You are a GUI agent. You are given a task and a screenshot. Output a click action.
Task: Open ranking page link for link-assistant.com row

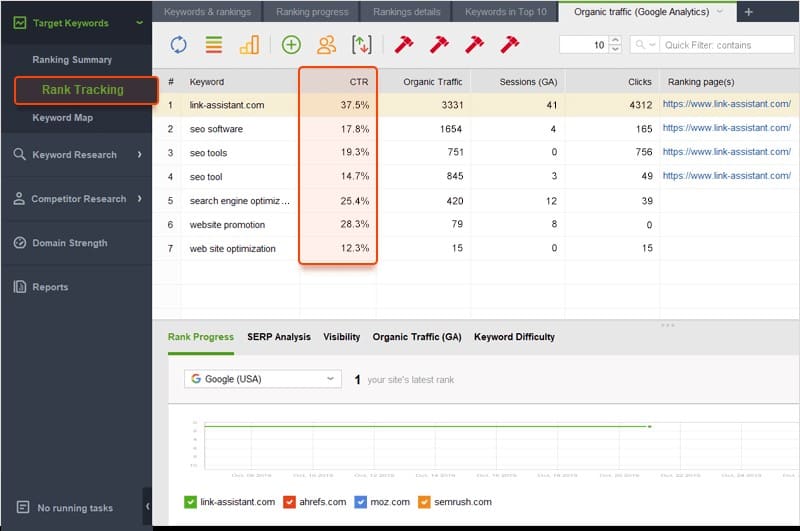(x=727, y=104)
